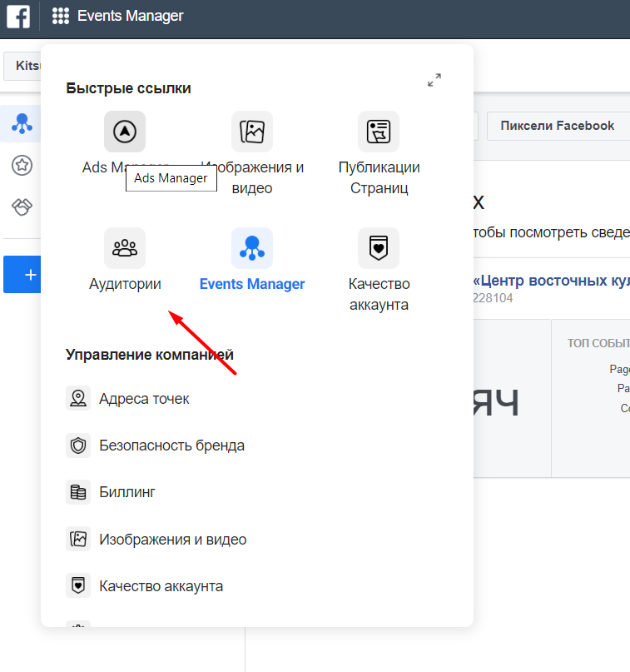
Task: Click the Аудитории label
Action: click(x=125, y=284)
